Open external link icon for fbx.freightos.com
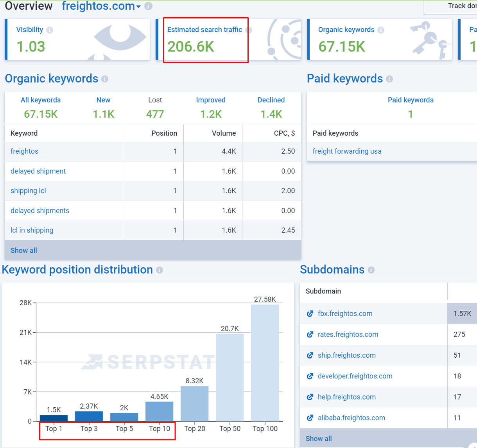Screen dimensions: 477x448 click(x=310, y=314)
